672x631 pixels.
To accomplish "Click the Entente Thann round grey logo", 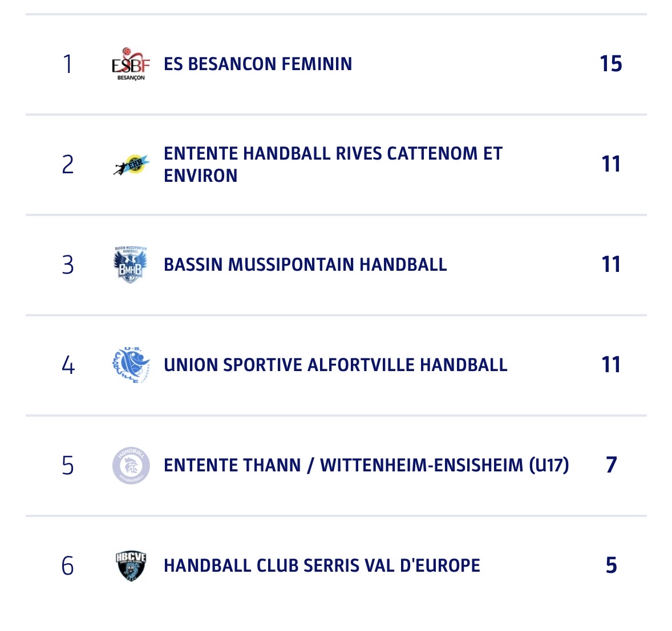I will point(131,465).
